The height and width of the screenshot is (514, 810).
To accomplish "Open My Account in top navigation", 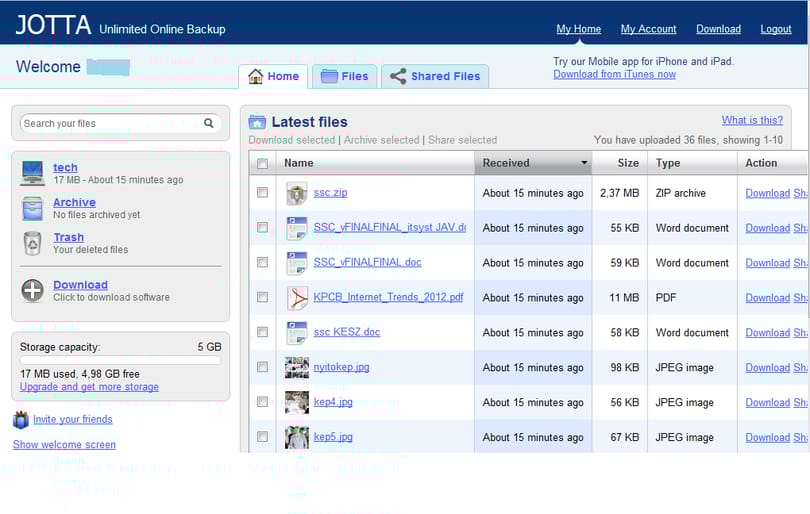I will coord(648,29).
